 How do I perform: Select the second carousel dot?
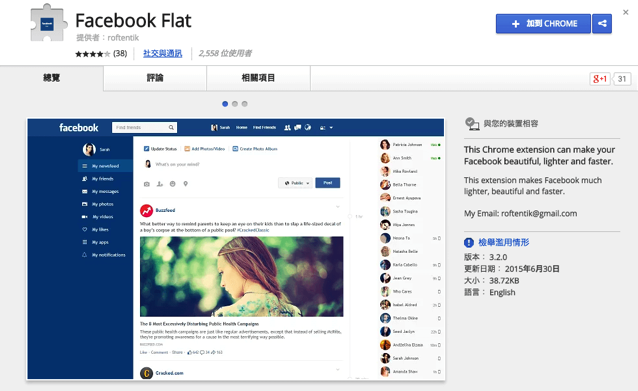click(x=235, y=104)
